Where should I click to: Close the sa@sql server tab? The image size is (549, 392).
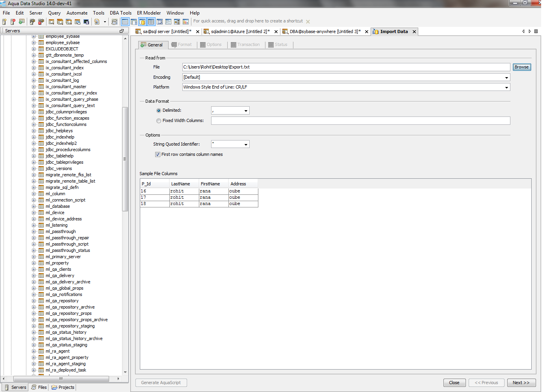click(198, 32)
